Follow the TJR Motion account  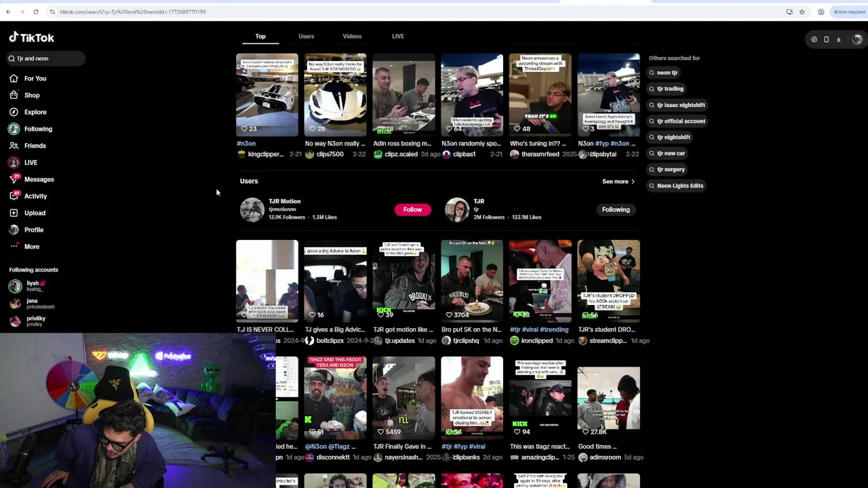pyautogui.click(x=412, y=209)
